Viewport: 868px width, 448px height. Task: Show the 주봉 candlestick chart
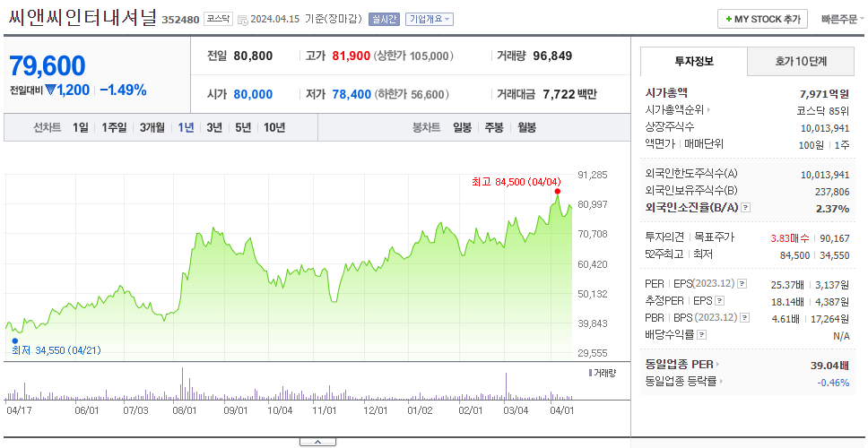click(494, 128)
